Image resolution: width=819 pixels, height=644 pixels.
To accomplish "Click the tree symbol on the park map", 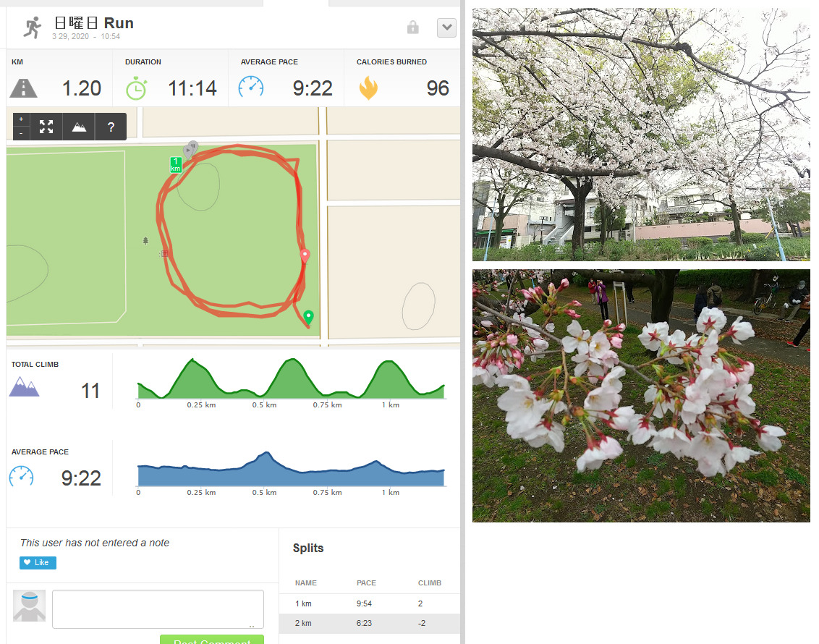I will [145, 241].
